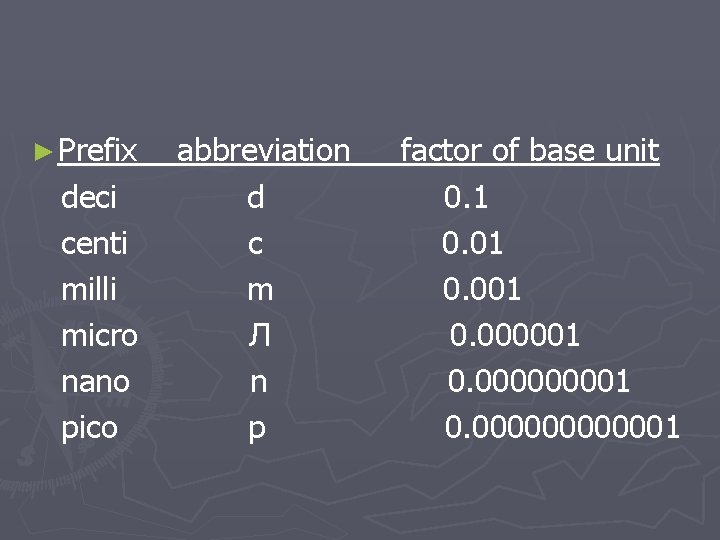Click the micro abbreviation symbol
This screenshot has height=540, width=720.
259,335
